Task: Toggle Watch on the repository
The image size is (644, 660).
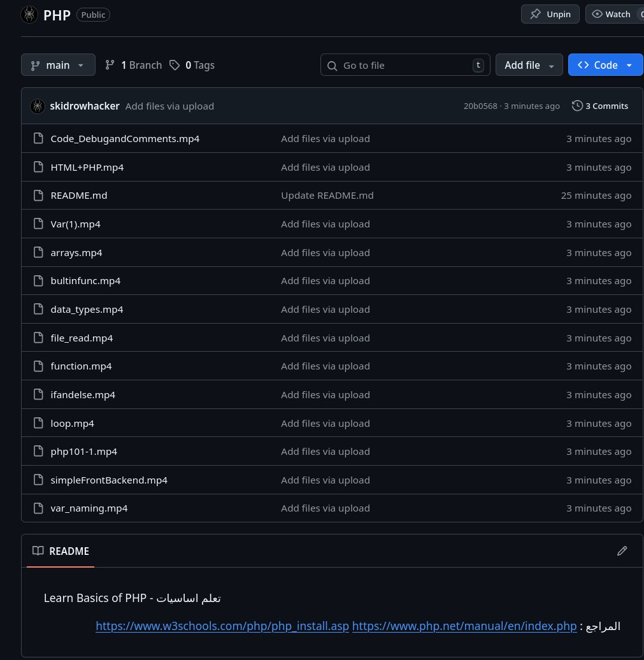Action: coord(610,13)
